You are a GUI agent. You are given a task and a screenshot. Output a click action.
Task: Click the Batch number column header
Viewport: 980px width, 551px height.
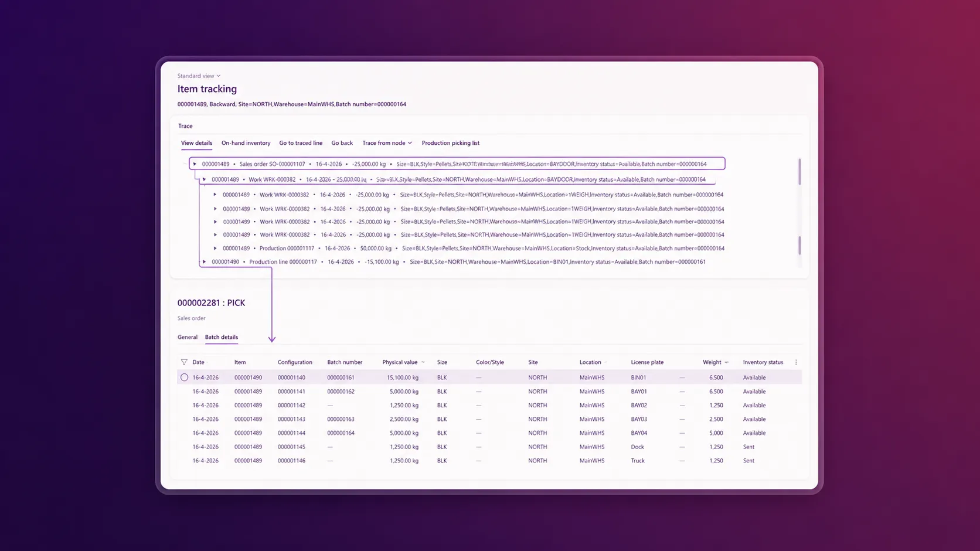click(x=345, y=362)
